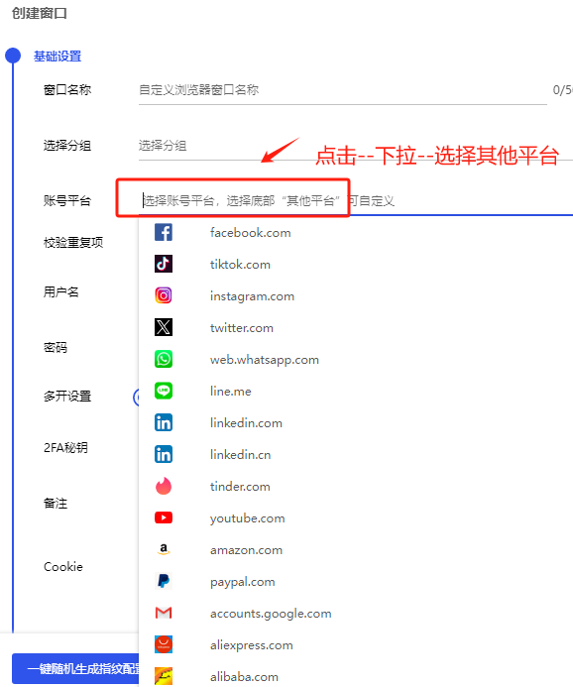Select LinkedIn icon beside linkedin.cn

click(163, 454)
